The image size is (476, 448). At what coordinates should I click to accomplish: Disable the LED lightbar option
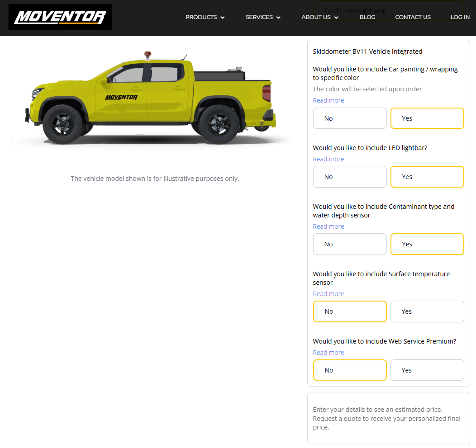[350, 176]
